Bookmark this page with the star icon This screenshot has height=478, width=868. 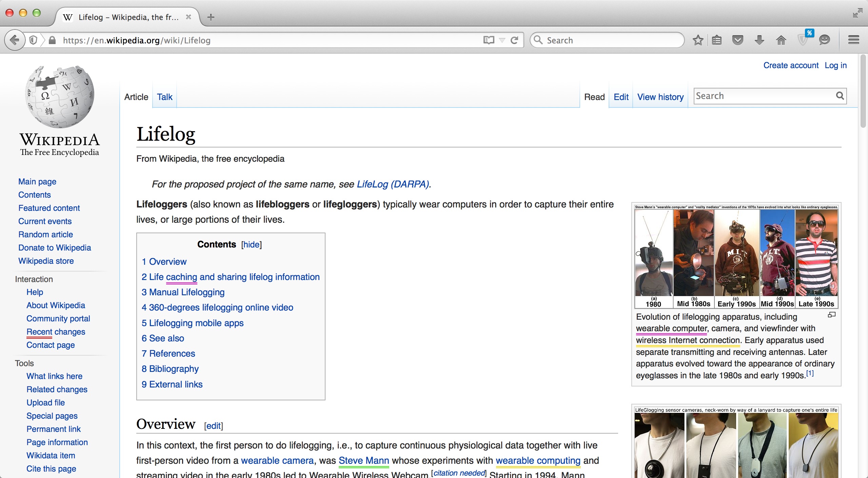698,40
